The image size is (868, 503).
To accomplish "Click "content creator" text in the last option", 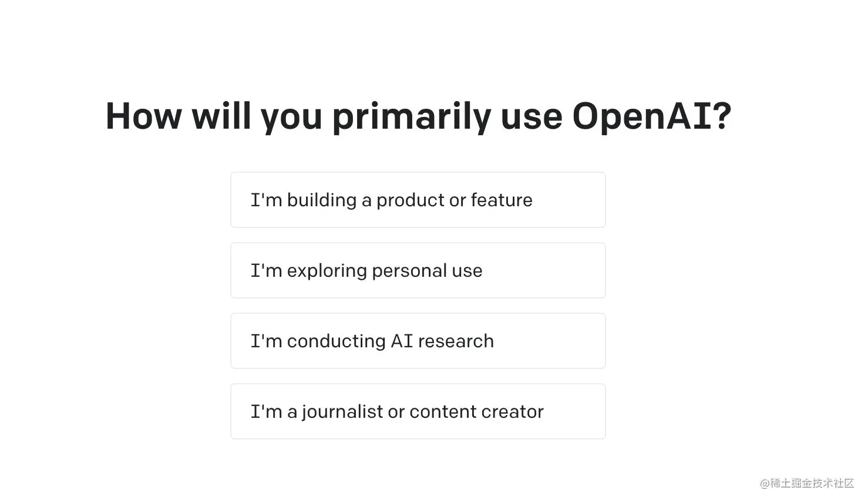I will pyautogui.click(x=476, y=411).
